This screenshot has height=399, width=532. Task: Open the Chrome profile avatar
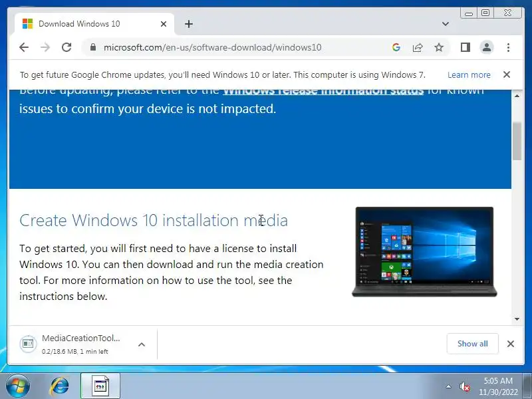[x=487, y=47]
